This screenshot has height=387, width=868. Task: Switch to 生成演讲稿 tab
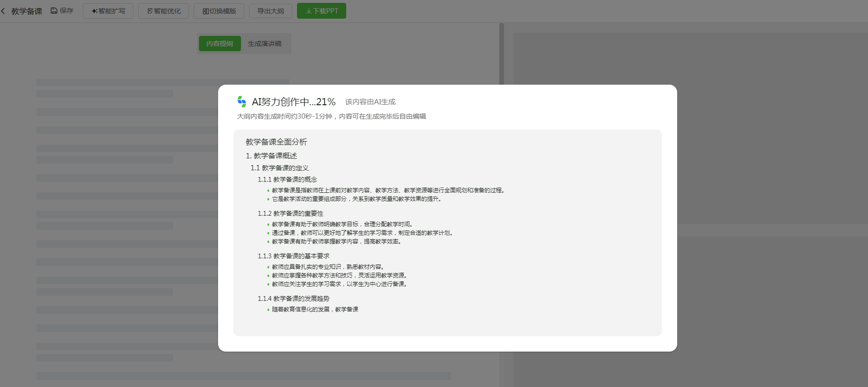(264, 44)
